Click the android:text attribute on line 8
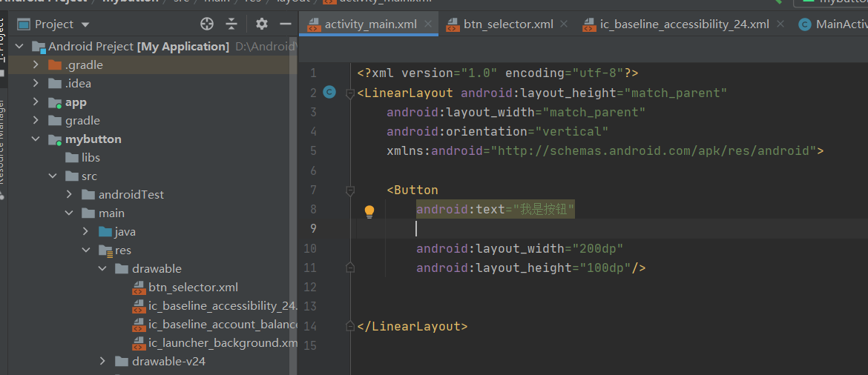Viewport: 868px width, 375px height. [x=496, y=210]
